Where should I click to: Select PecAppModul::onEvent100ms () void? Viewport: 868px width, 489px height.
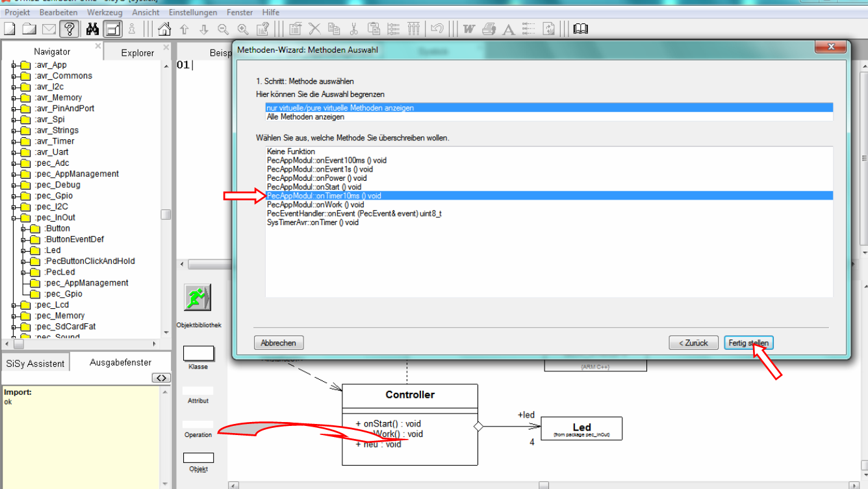(549, 160)
